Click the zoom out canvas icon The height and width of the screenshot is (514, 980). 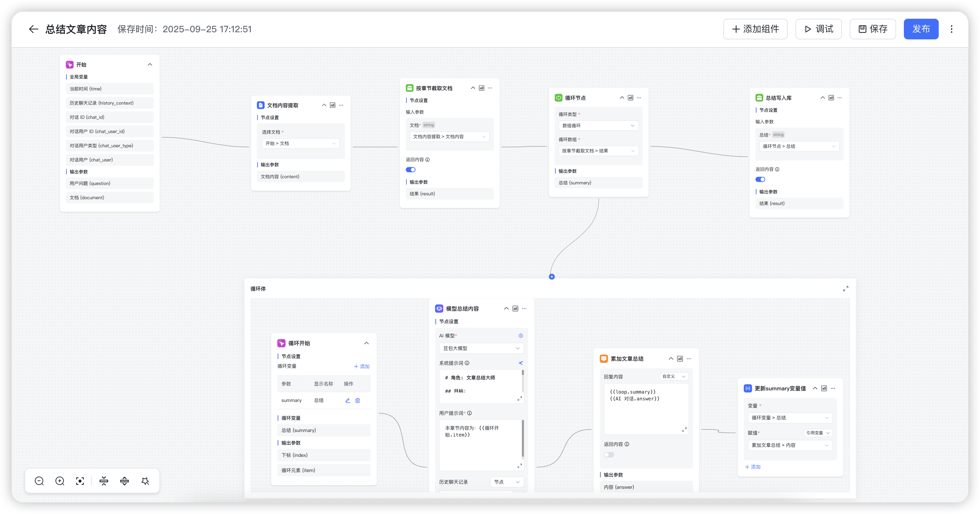point(39,481)
